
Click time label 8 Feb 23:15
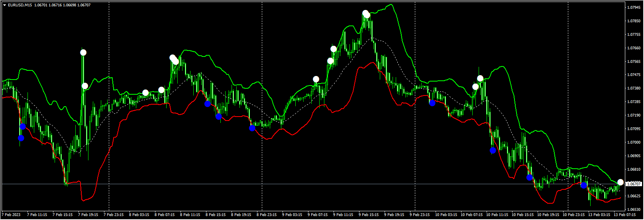tap(267, 215)
